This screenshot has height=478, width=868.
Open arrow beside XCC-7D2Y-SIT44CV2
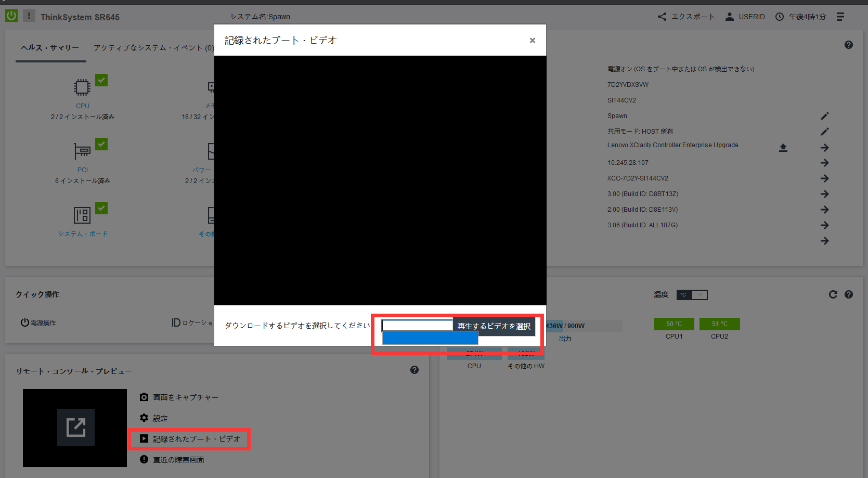825,178
